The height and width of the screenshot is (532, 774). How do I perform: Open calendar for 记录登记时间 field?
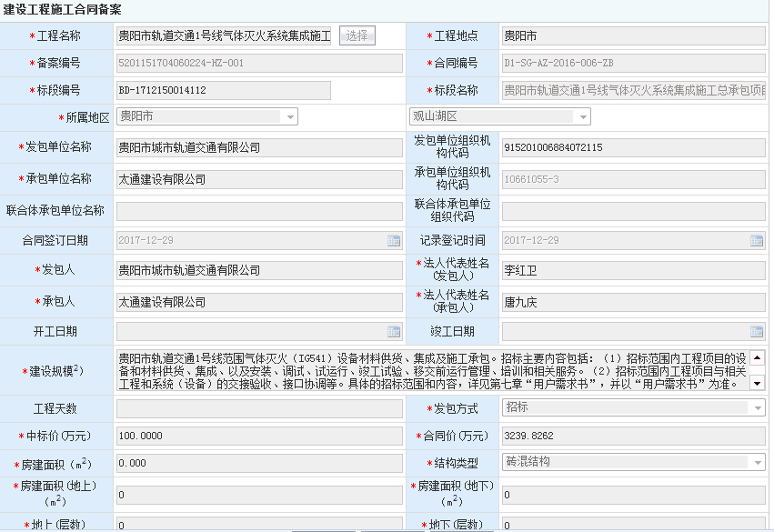click(756, 241)
